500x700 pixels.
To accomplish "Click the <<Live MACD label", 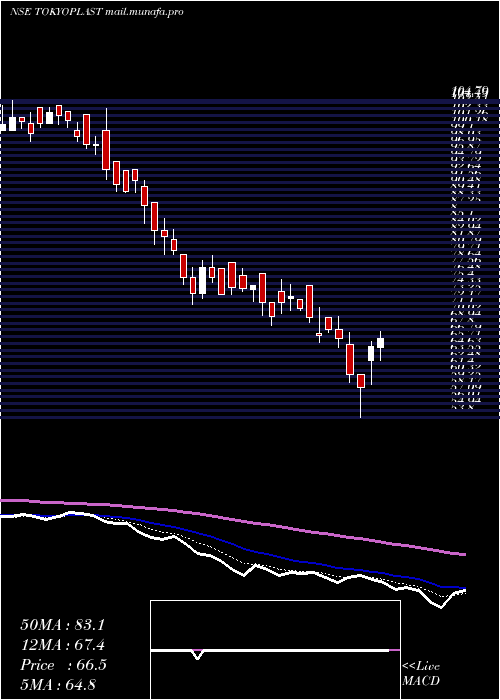I will pyautogui.click(x=421, y=674).
